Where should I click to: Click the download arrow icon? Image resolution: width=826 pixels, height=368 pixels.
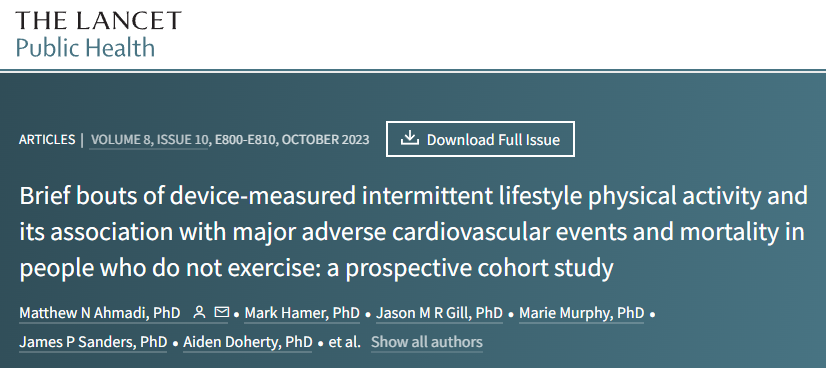[409, 138]
